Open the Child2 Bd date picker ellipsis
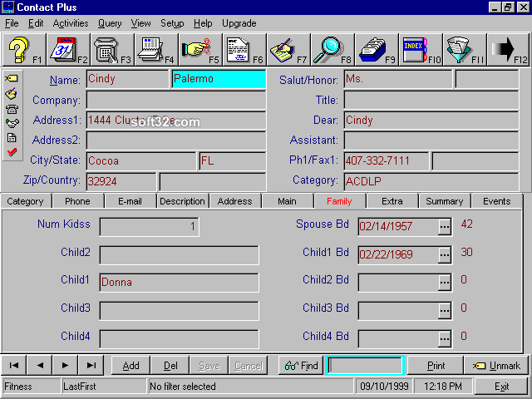This screenshot has width=532, height=399. [x=444, y=283]
